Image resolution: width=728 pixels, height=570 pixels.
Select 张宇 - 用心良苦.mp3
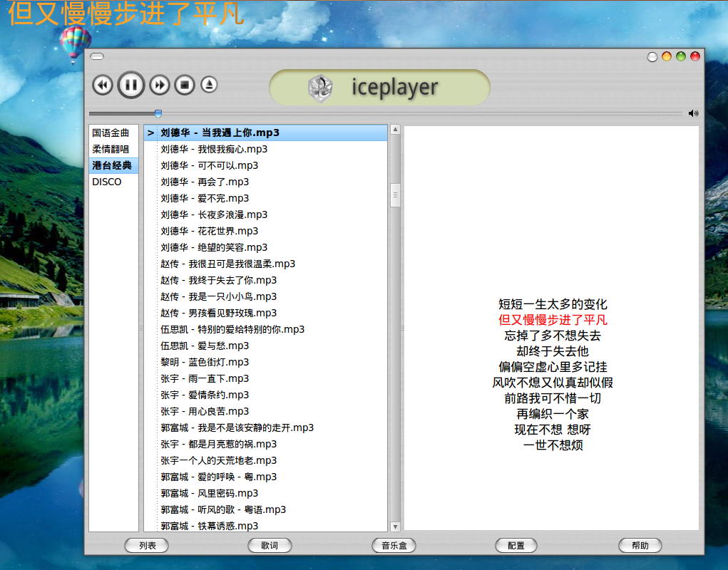[265, 411]
